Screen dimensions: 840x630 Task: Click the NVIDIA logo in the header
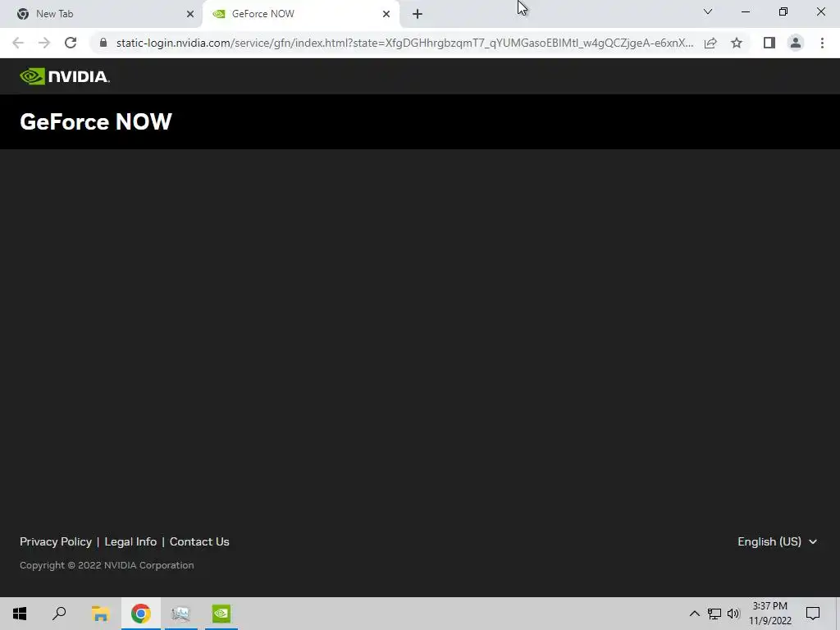click(x=65, y=76)
